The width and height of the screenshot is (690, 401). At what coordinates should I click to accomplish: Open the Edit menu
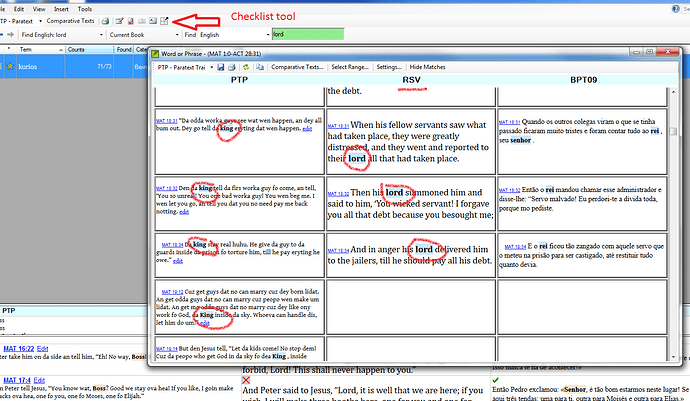(x=19, y=9)
